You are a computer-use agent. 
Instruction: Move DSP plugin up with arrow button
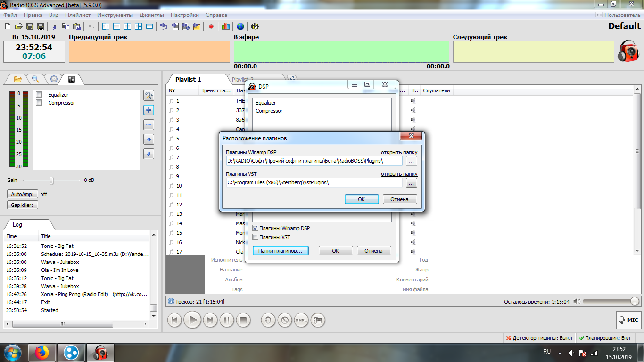[x=149, y=140]
